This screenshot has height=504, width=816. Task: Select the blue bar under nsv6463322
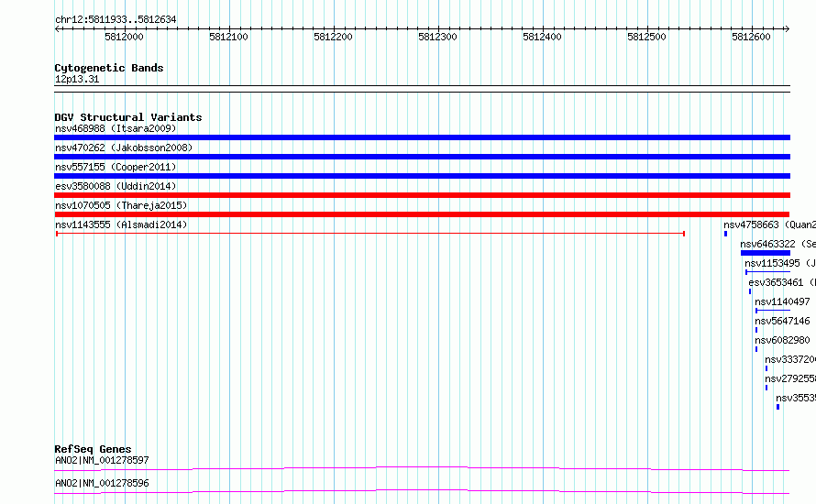766,253
